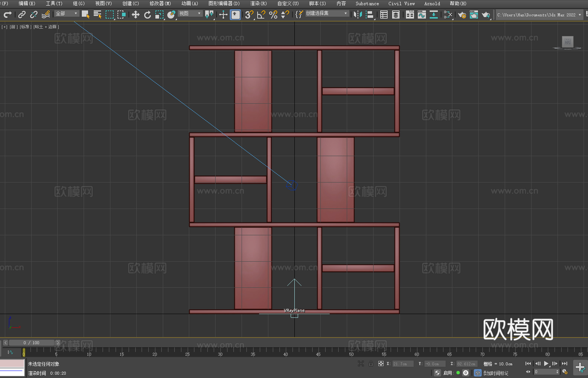This screenshot has height=378, width=588.
Task: Open the 创建(C) menu
Action: tap(131, 3)
